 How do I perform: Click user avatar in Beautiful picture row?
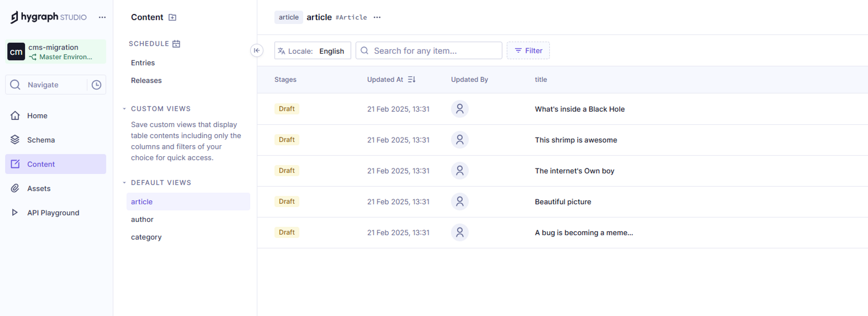tap(460, 202)
